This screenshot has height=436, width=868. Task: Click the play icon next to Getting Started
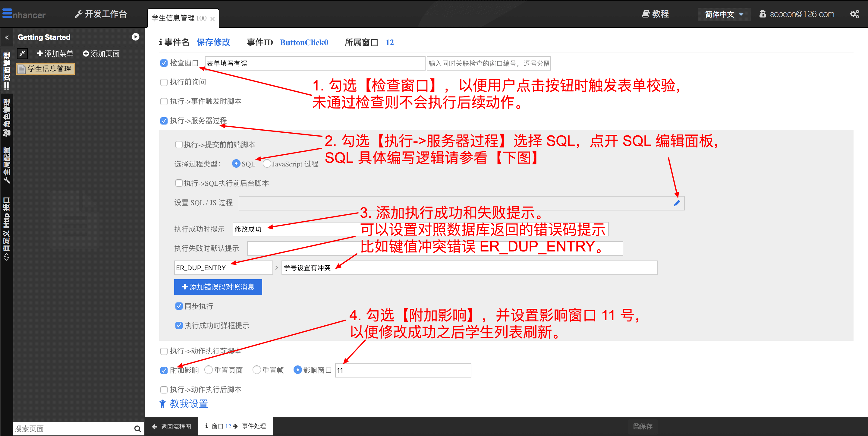(135, 37)
